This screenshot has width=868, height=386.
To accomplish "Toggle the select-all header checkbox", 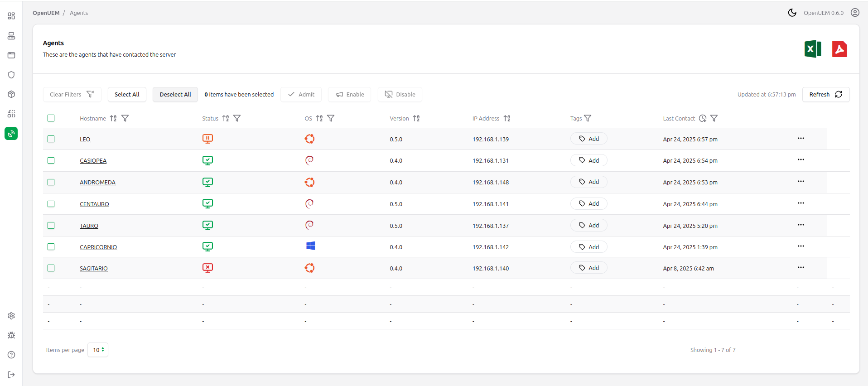I will point(51,118).
